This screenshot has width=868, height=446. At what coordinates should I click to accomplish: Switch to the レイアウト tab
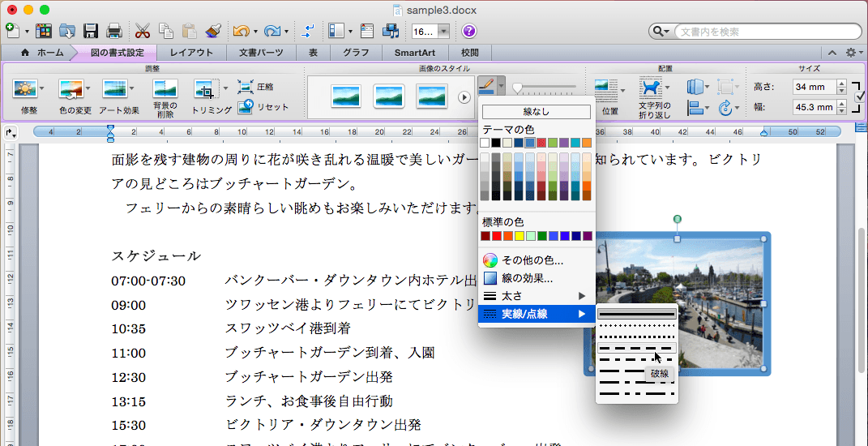click(191, 53)
